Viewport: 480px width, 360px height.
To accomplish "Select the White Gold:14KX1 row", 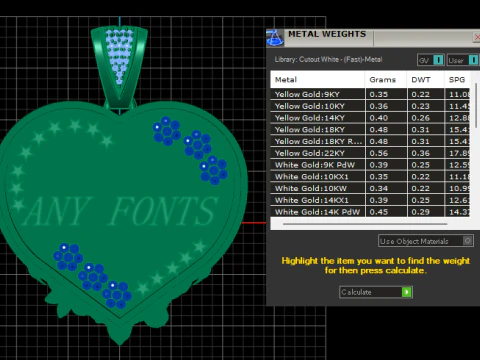I will (x=370, y=200).
